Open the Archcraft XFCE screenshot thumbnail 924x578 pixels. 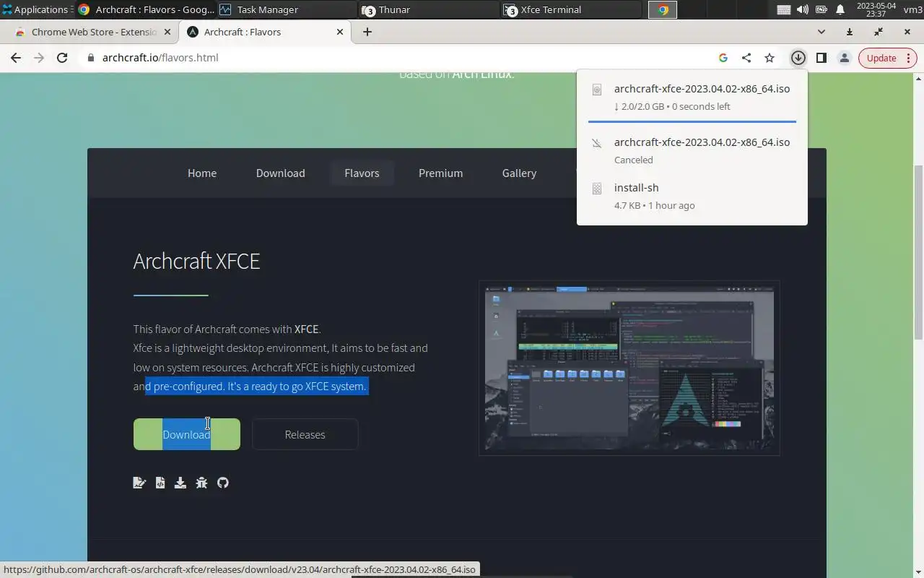click(629, 368)
